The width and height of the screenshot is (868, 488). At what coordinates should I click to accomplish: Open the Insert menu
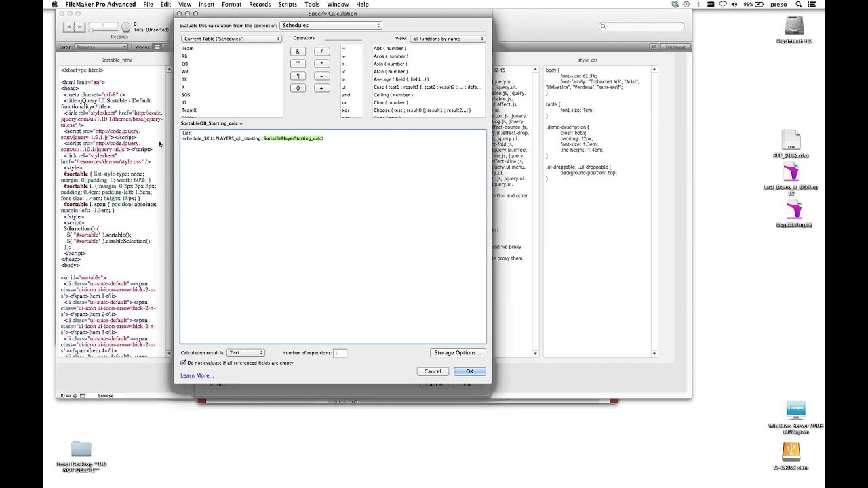[x=206, y=4]
